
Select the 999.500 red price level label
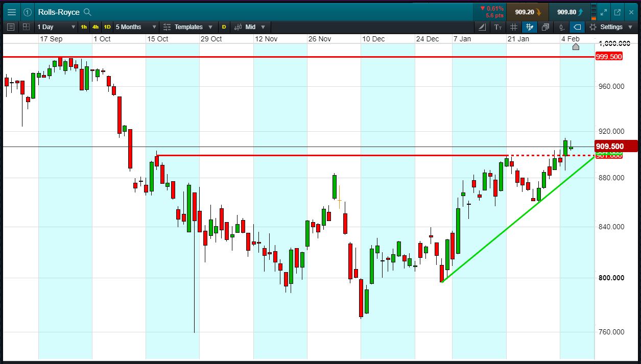coord(609,57)
